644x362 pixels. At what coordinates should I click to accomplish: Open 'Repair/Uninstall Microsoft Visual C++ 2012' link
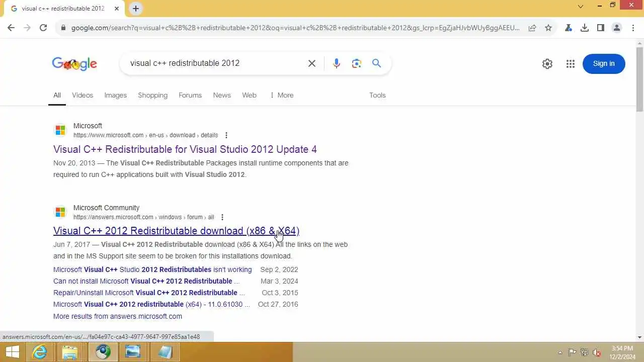pyautogui.click(x=149, y=293)
